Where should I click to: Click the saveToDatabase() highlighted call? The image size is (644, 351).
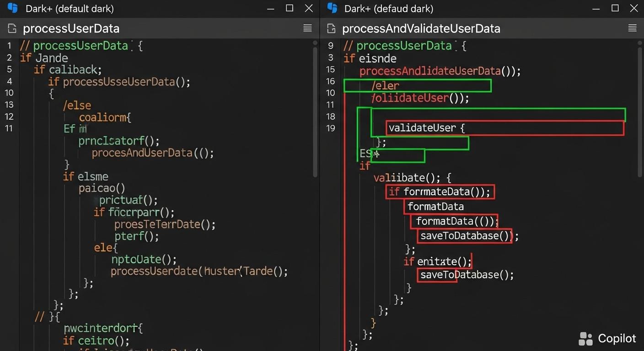point(464,236)
